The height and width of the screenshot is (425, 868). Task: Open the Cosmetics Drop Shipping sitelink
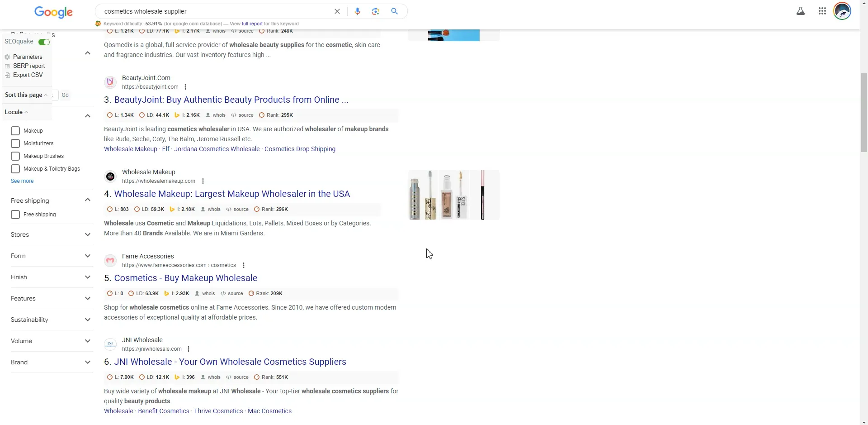tap(300, 149)
